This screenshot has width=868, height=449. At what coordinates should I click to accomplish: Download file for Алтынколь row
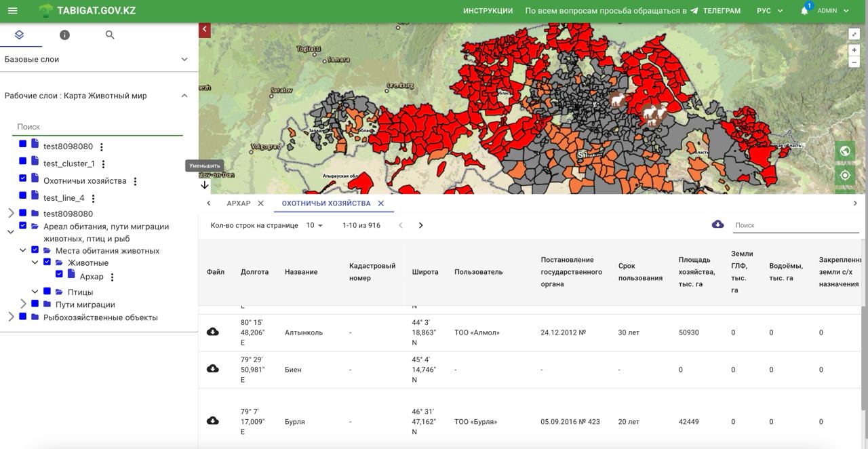213,332
